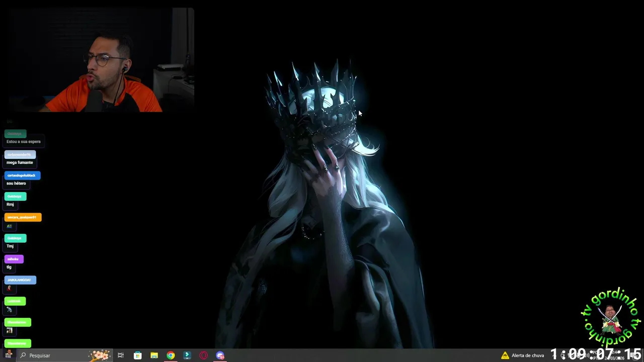This screenshot has height=362, width=644.
Task: Click chat message "mega fumante"
Action: (20, 162)
